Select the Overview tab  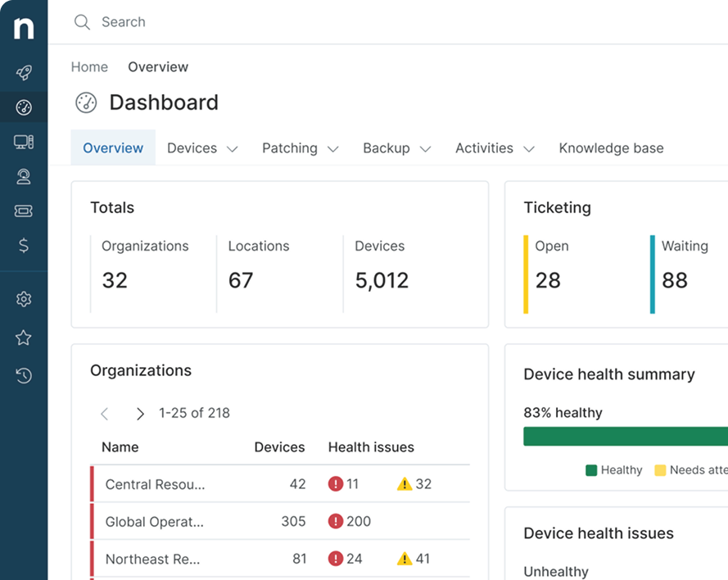pos(113,148)
